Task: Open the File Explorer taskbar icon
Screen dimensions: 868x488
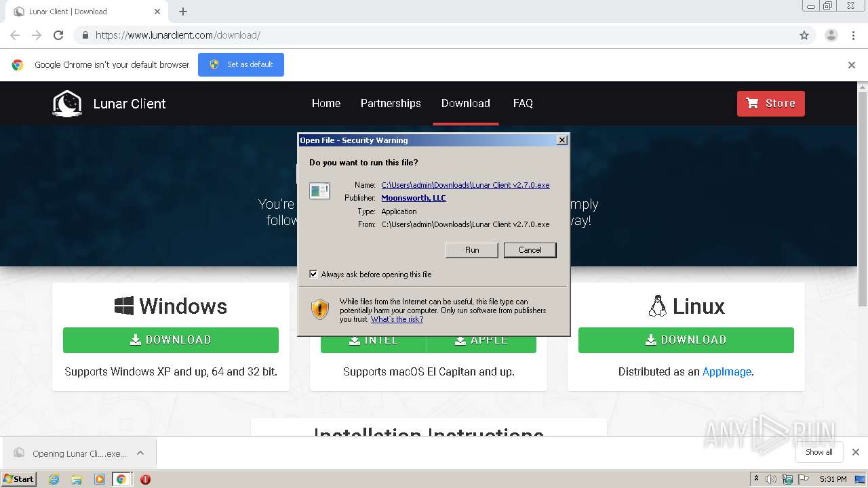Action: point(77,479)
